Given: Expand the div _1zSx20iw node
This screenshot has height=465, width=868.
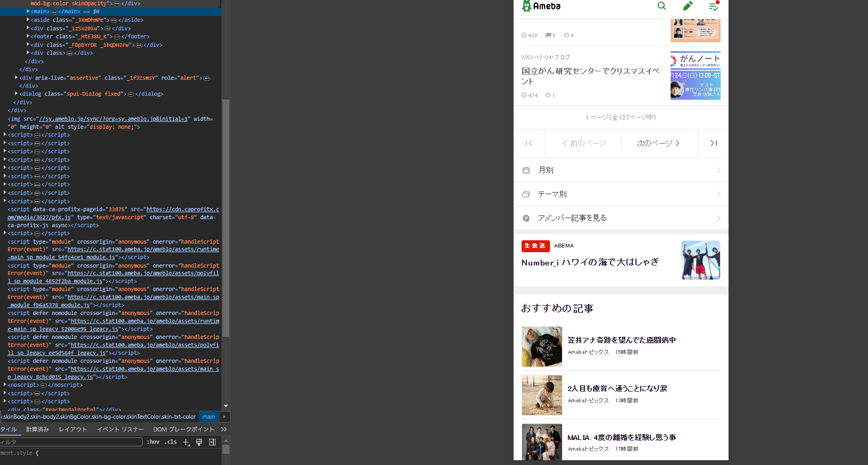Looking at the screenshot, I should pyautogui.click(x=28, y=28).
